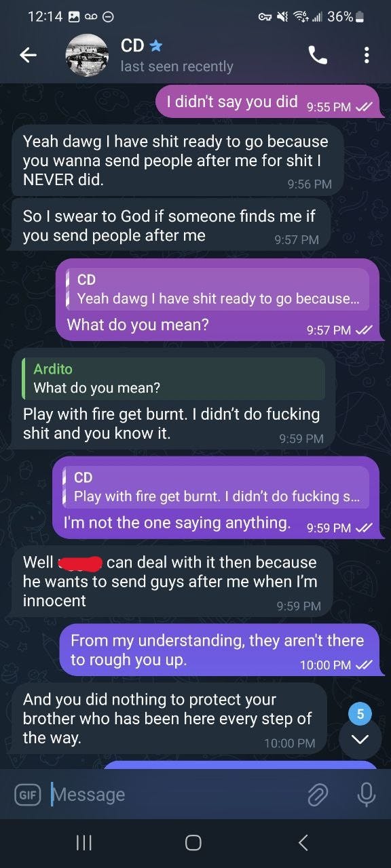Viewport: 391px width, 868px height.
Task: Open the GIF picker
Action: [x=28, y=795]
